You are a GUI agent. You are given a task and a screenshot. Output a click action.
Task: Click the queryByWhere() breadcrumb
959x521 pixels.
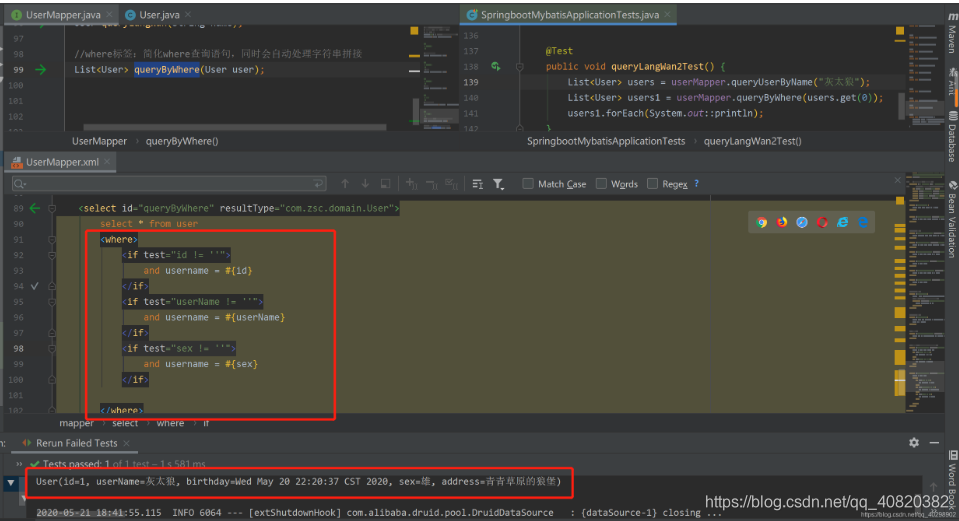pyautogui.click(x=182, y=141)
